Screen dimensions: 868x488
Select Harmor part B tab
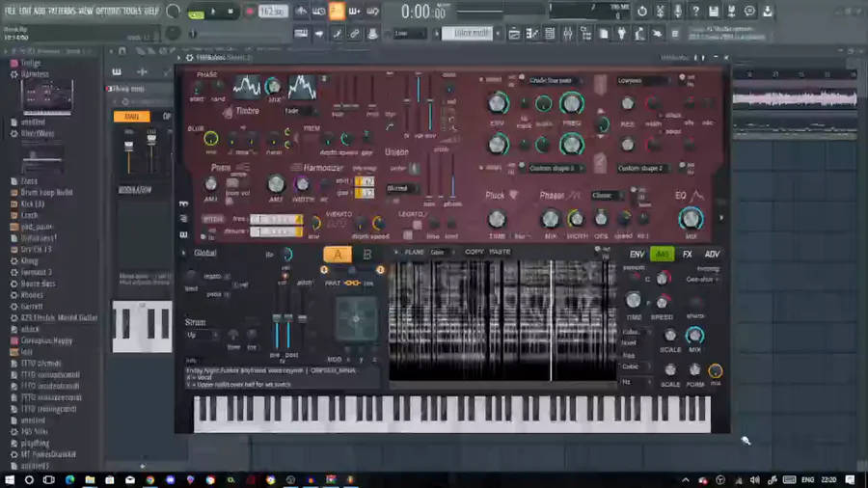(366, 254)
